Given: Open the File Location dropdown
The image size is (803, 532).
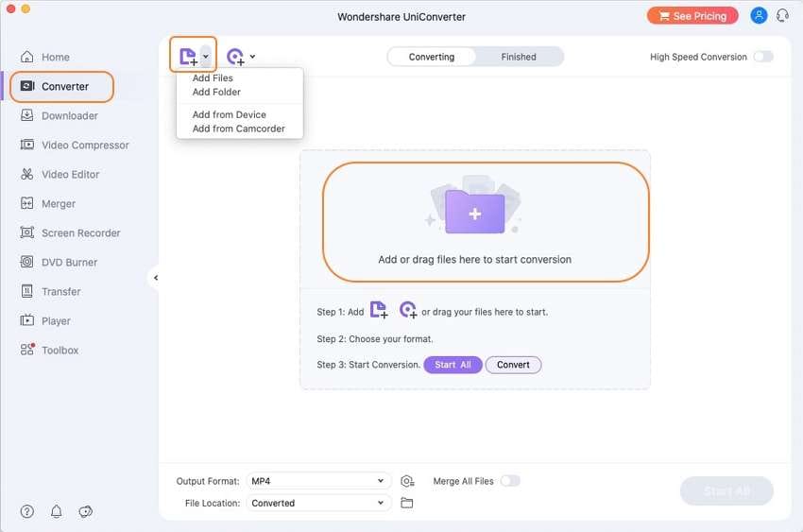Looking at the screenshot, I should (x=318, y=503).
